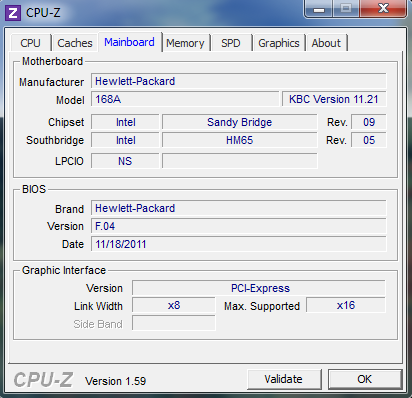The image size is (412, 398).
Task: Click the Graphic Interface group heading
Action: pyautogui.click(x=64, y=270)
